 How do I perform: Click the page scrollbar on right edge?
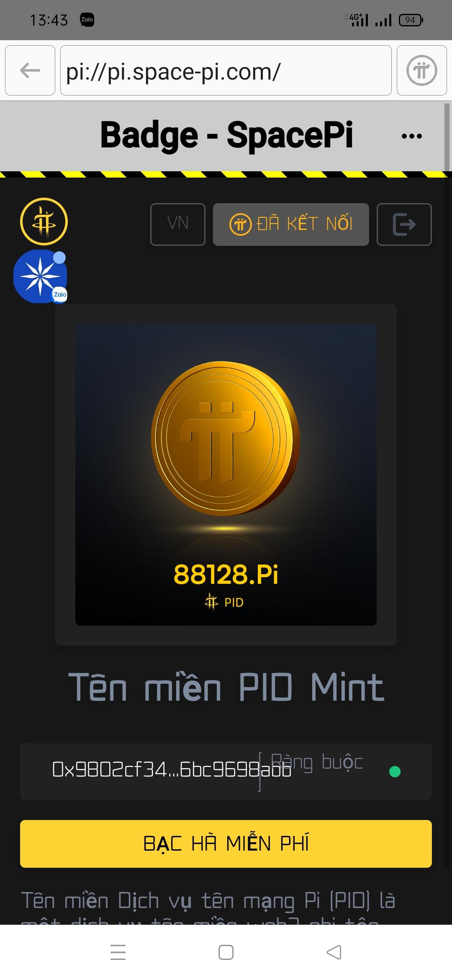[447, 137]
